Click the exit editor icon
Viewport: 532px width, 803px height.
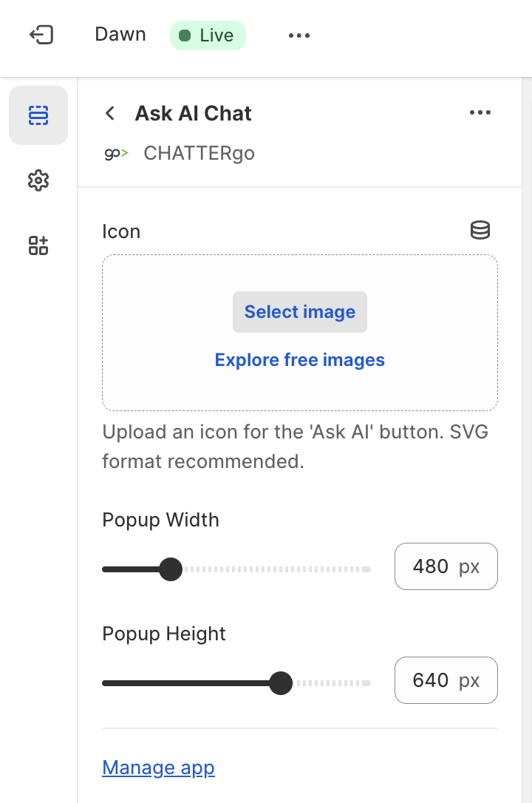(41, 35)
